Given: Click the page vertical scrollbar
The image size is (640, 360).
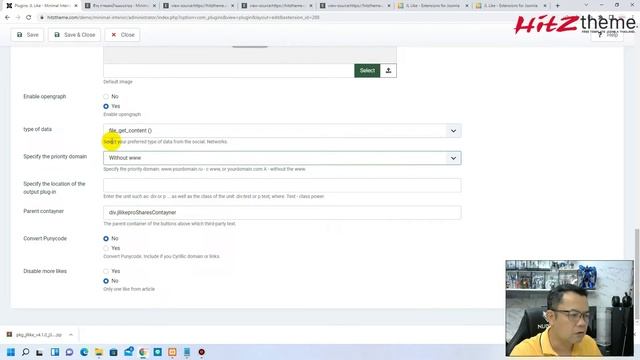Looking at the screenshot, I should 637,273.
